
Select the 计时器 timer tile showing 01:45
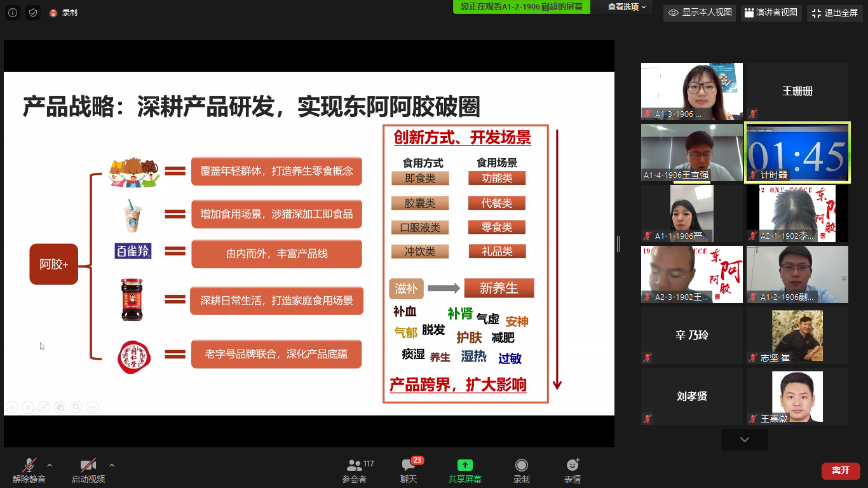click(797, 152)
